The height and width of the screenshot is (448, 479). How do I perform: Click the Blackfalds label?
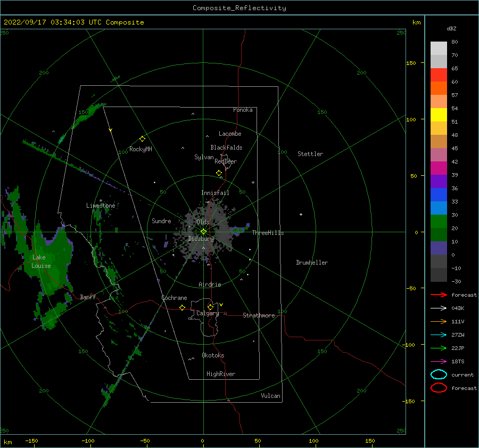(x=226, y=148)
